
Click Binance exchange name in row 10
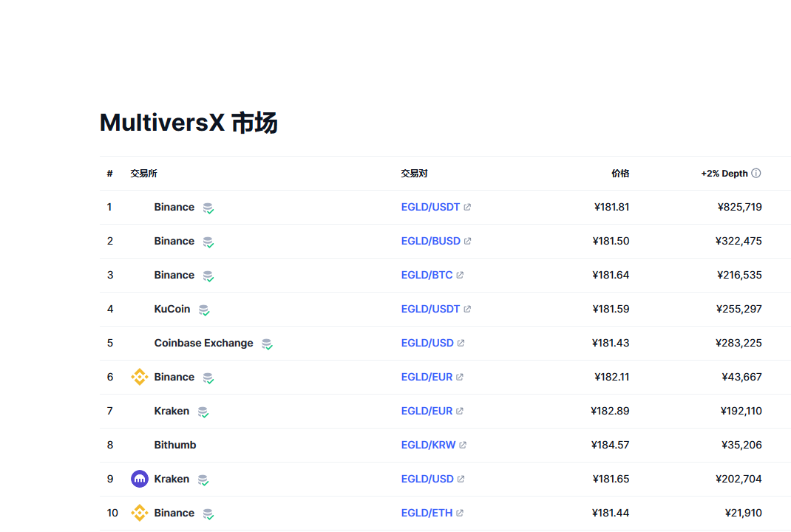(174, 513)
